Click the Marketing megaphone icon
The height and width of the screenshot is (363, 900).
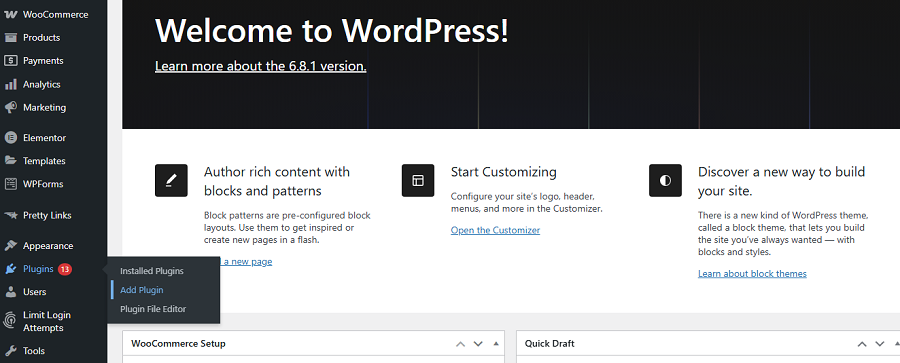(10, 107)
